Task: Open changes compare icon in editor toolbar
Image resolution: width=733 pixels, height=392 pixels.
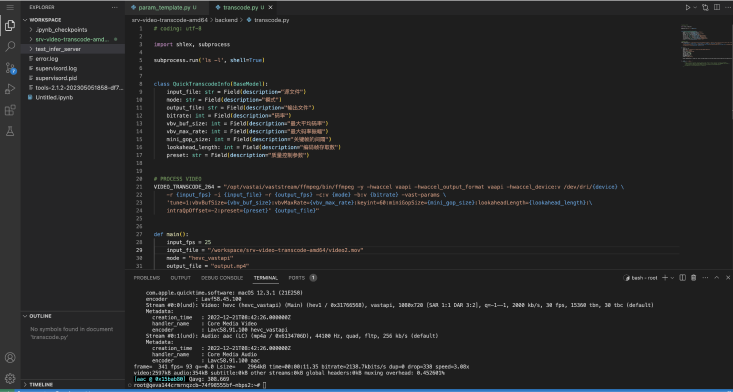Action: coord(705,7)
